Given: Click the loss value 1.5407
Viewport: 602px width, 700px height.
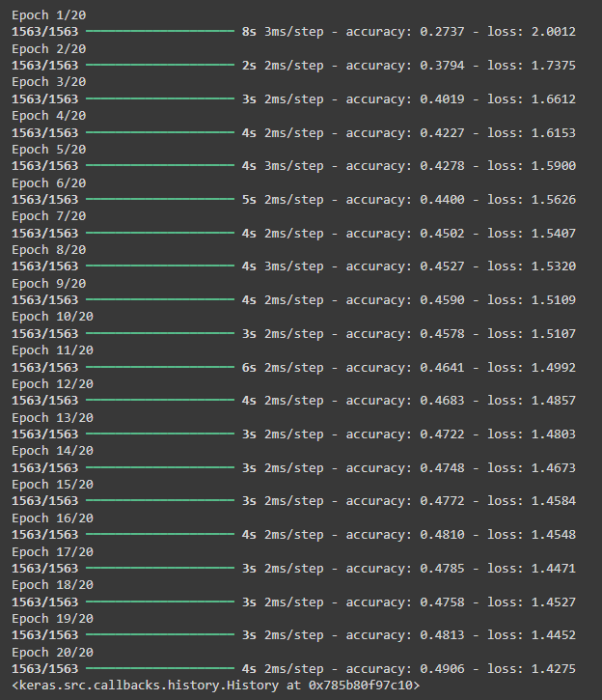Looking at the screenshot, I should click(x=554, y=233).
